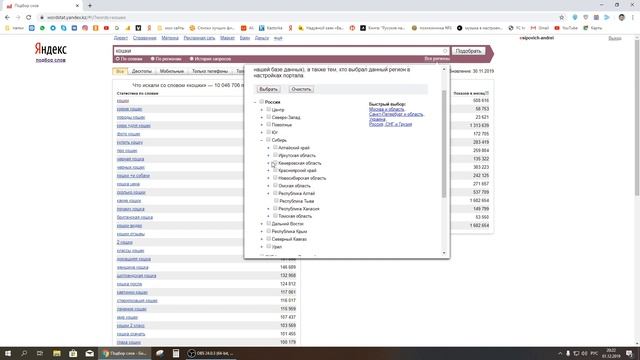Select the 'По словам' radio button
The width and height of the screenshot is (640, 360).
point(118,59)
